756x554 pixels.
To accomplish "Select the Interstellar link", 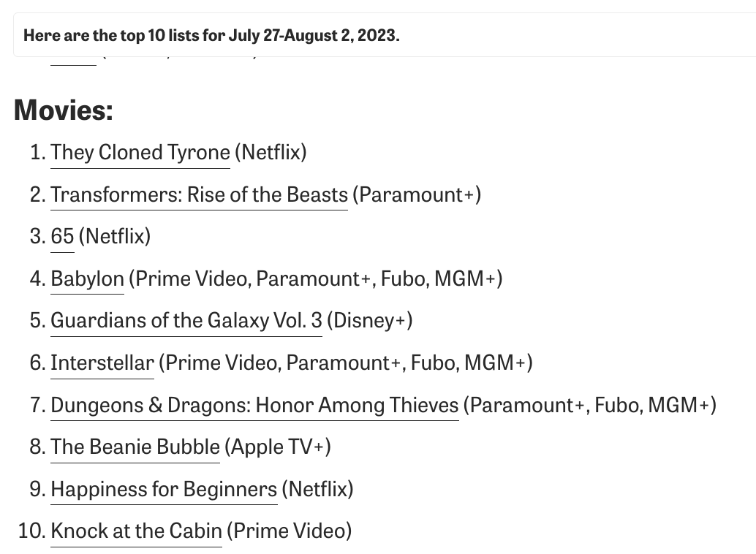I will click(102, 363).
